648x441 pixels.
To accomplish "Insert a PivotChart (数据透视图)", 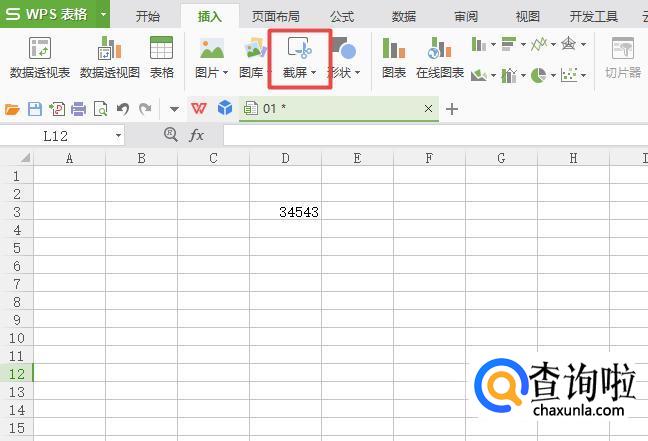I will pos(110,58).
